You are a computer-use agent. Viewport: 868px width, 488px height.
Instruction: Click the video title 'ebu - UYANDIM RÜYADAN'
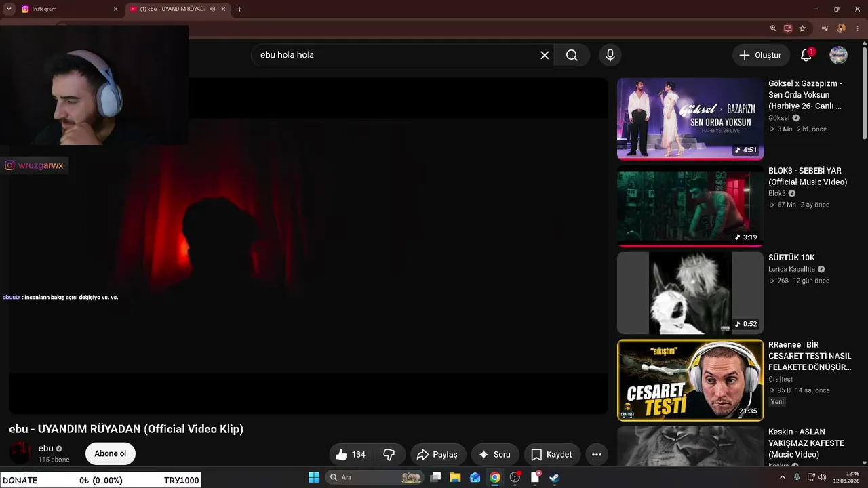point(126,429)
